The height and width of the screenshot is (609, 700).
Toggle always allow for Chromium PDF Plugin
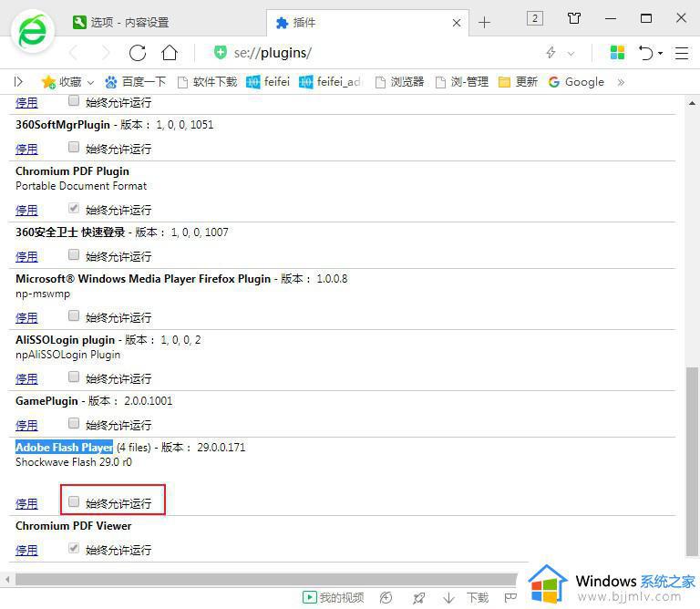pos(74,208)
